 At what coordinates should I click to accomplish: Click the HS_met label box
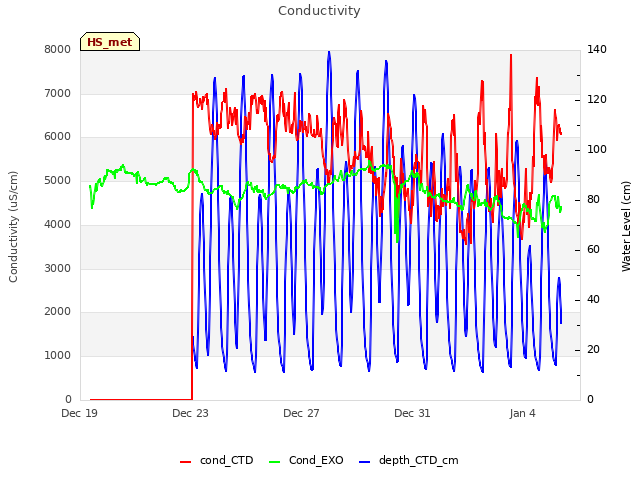110,42
